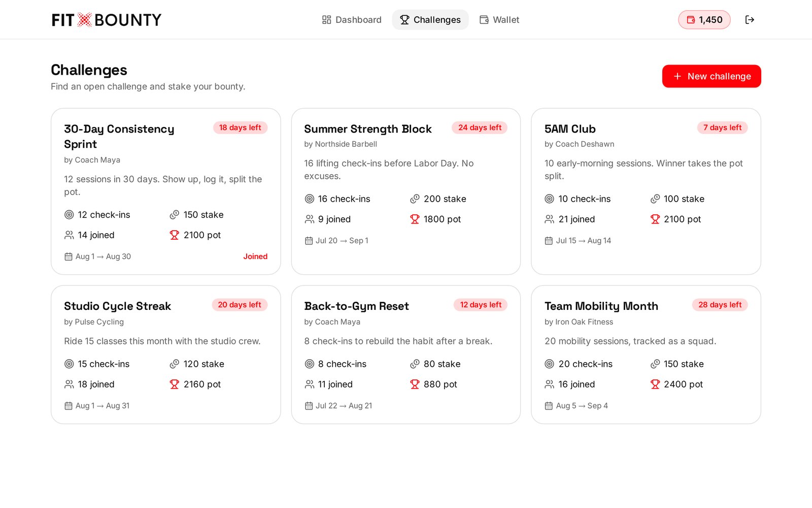Open the Summer Strength Block challenge title

point(368,129)
